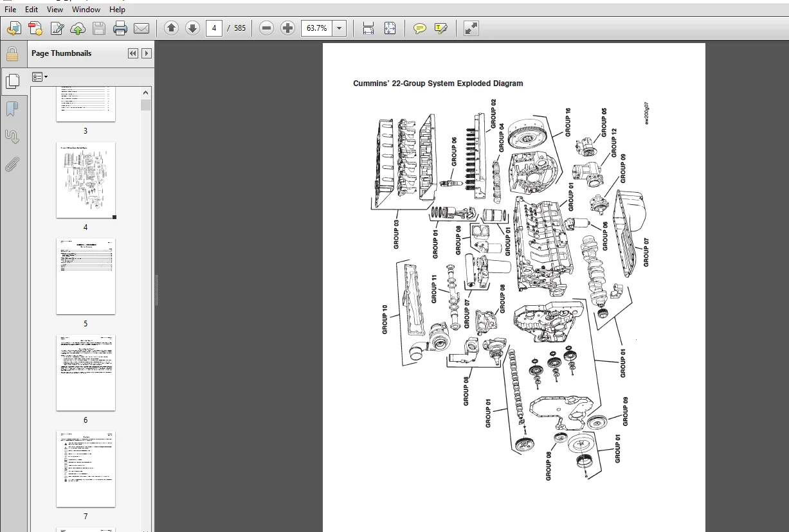This screenshot has height=532, width=789.
Task: Click the 'GROUP 05' label in the diagram
Action: coord(604,122)
